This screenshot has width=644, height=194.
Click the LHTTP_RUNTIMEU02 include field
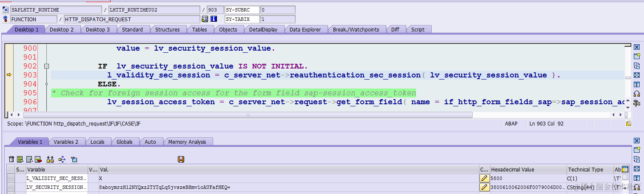click(x=154, y=10)
